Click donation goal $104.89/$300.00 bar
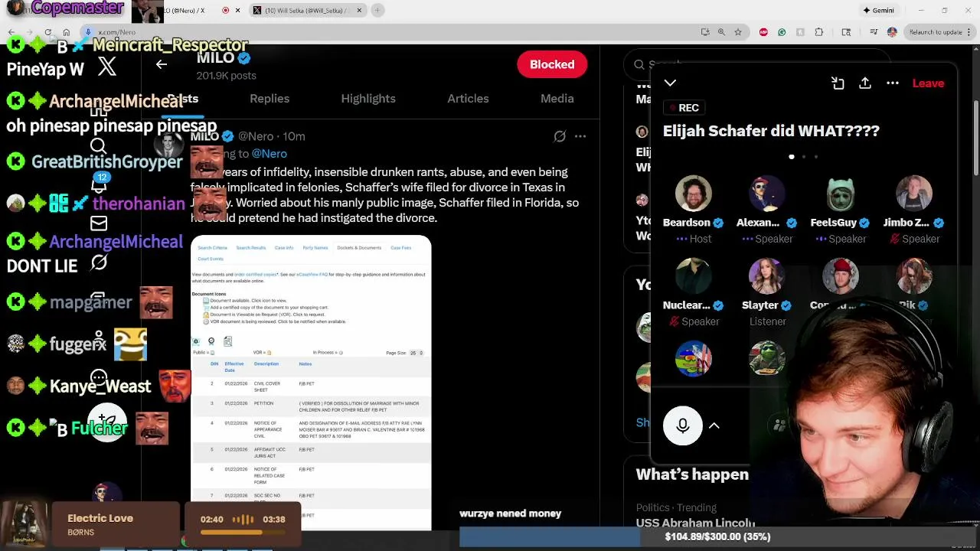Screen dimensions: 980x551 tap(717, 536)
